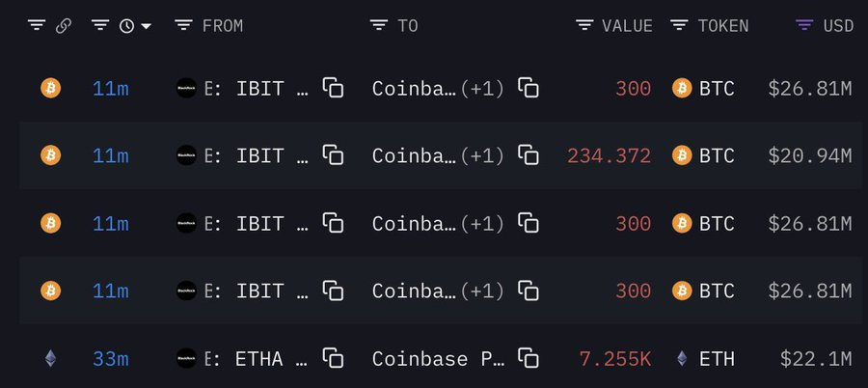
Task: Copy the FROM address in the first row
Action: point(333,89)
